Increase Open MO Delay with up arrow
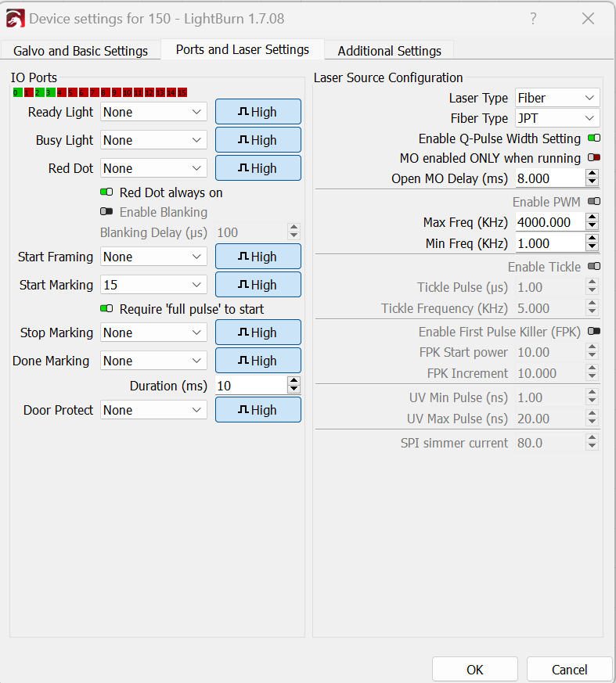The image size is (616, 683). coord(592,174)
